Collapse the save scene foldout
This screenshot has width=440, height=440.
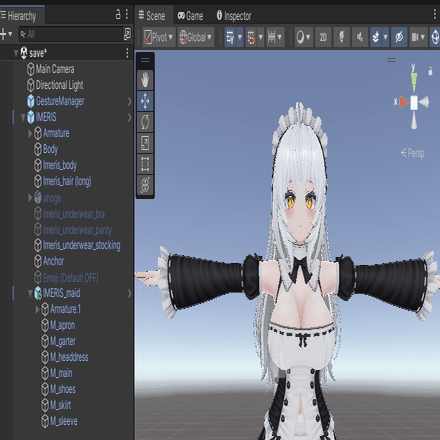(16, 53)
